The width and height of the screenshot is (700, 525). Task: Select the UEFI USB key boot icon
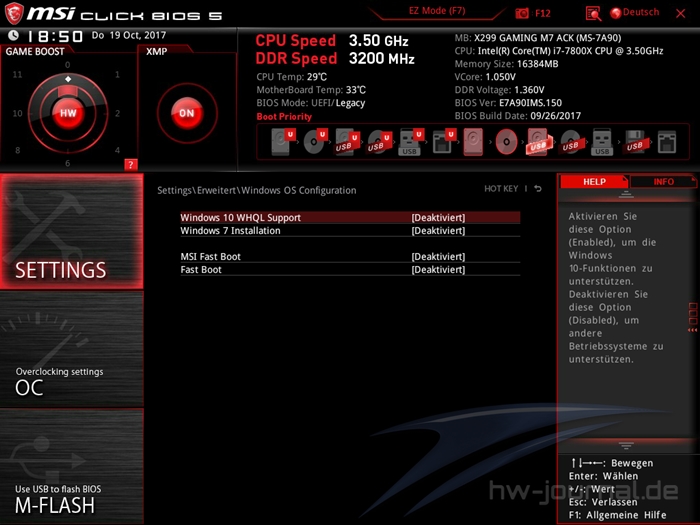[411, 142]
